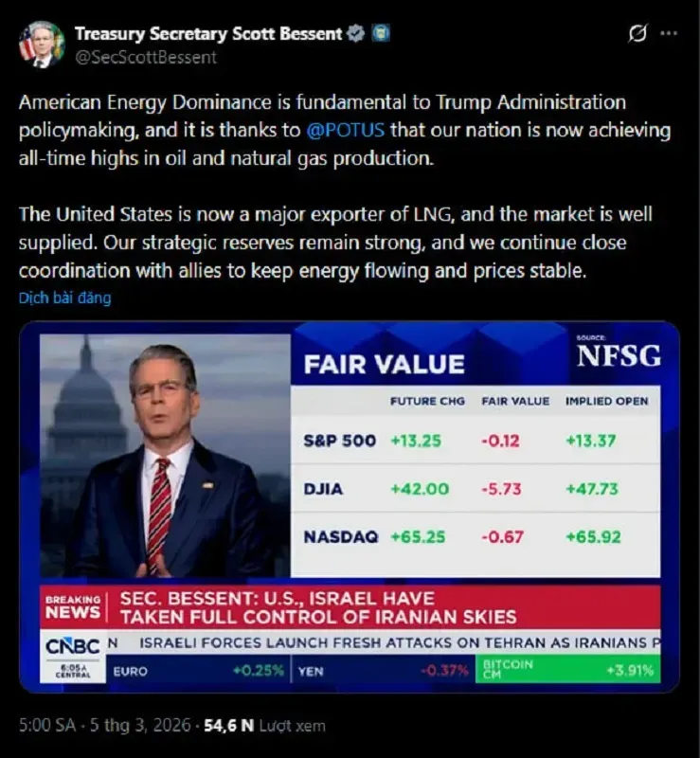The height and width of the screenshot is (758, 700).
Task: Click the CNBC logo in the image
Action: point(71,647)
